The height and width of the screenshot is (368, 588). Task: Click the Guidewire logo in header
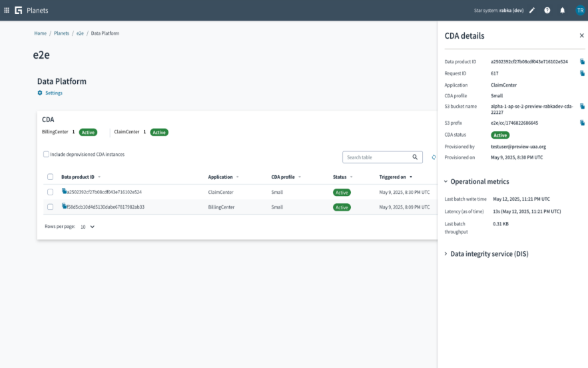(19, 10)
